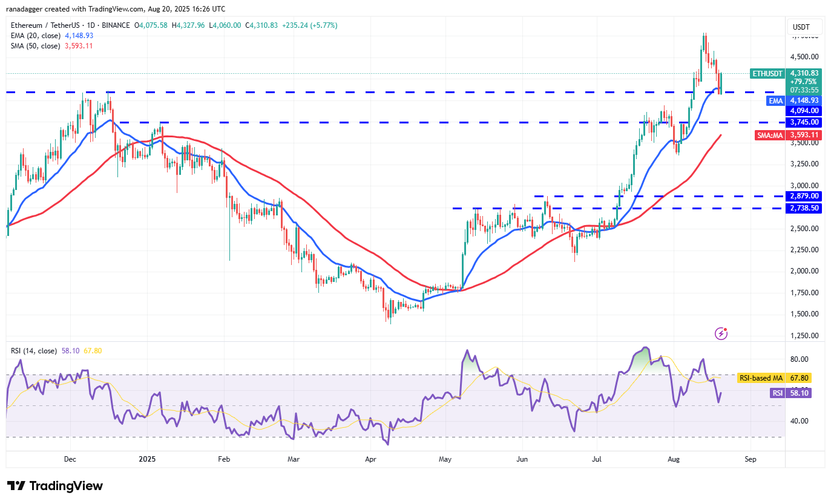Select the 2,738.50 price level label
The width and height of the screenshot is (831, 504).
coord(804,208)
